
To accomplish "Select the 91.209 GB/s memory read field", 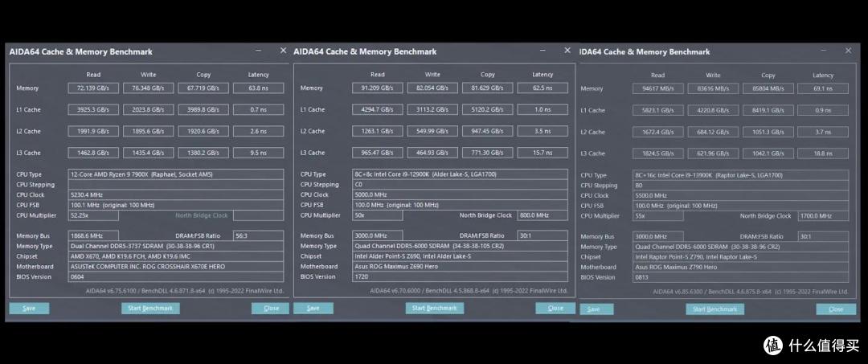I will (x=378, y=88).
